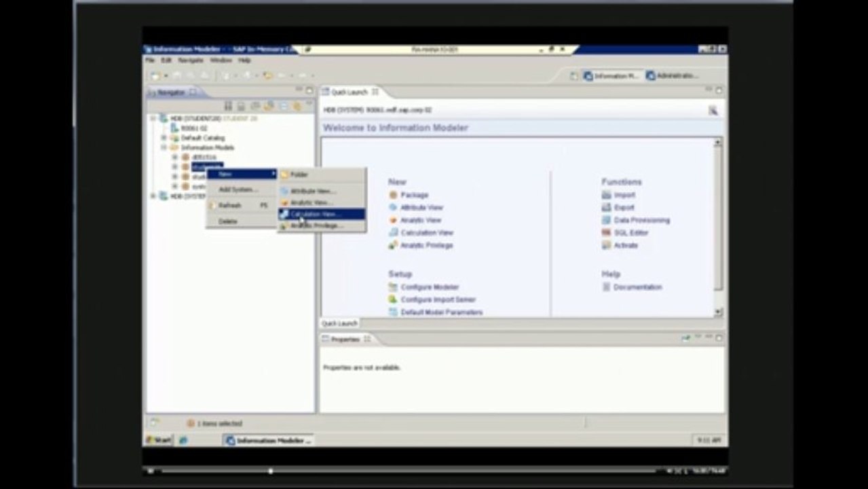Click the taskbar clock
Image resolution: width=868 pixels, height=489 pixels.
point(708,440)
